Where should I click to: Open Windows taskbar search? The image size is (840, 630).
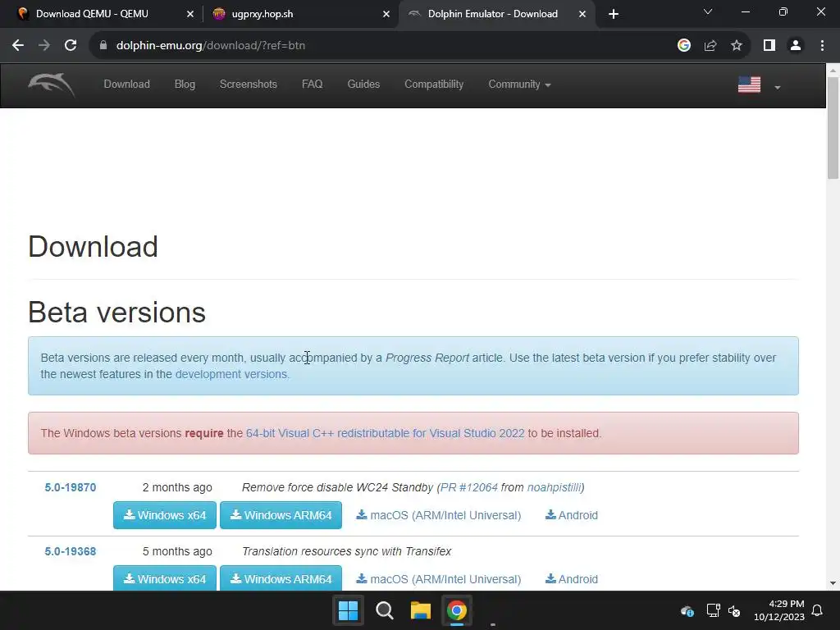pyautogui.click(x=384, y=610)
